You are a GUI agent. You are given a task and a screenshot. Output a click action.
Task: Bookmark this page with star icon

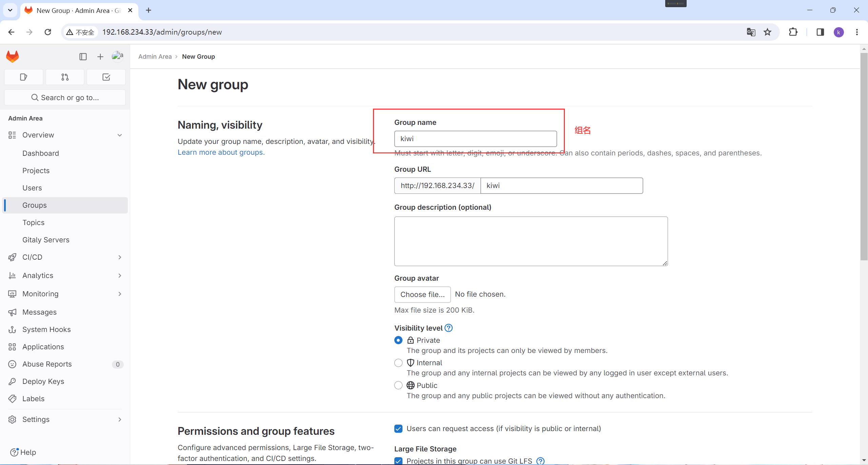[x=767, y=32]
